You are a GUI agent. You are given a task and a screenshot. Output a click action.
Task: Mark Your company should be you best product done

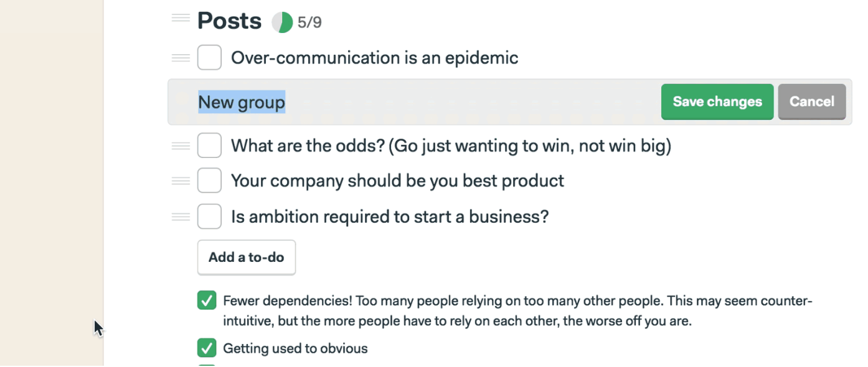coord(209,181)
